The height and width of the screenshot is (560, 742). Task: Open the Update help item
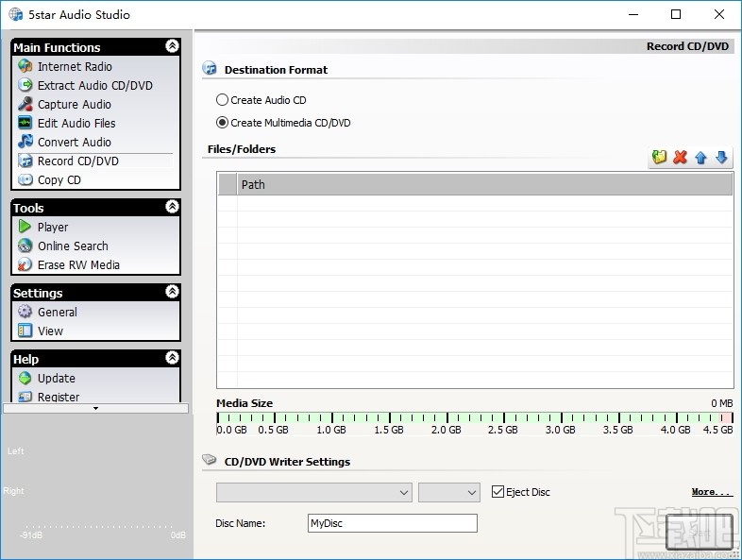pyautogui.click(x=57, y=379)
